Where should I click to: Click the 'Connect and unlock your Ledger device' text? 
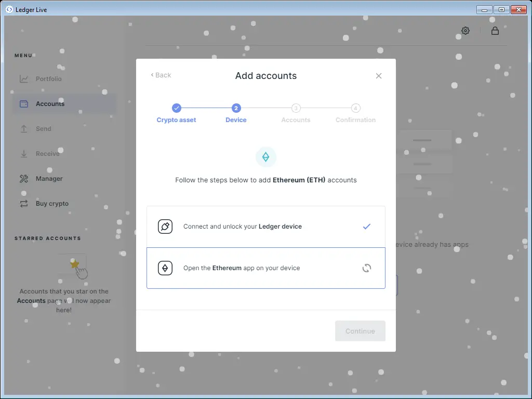pos(243,227)
